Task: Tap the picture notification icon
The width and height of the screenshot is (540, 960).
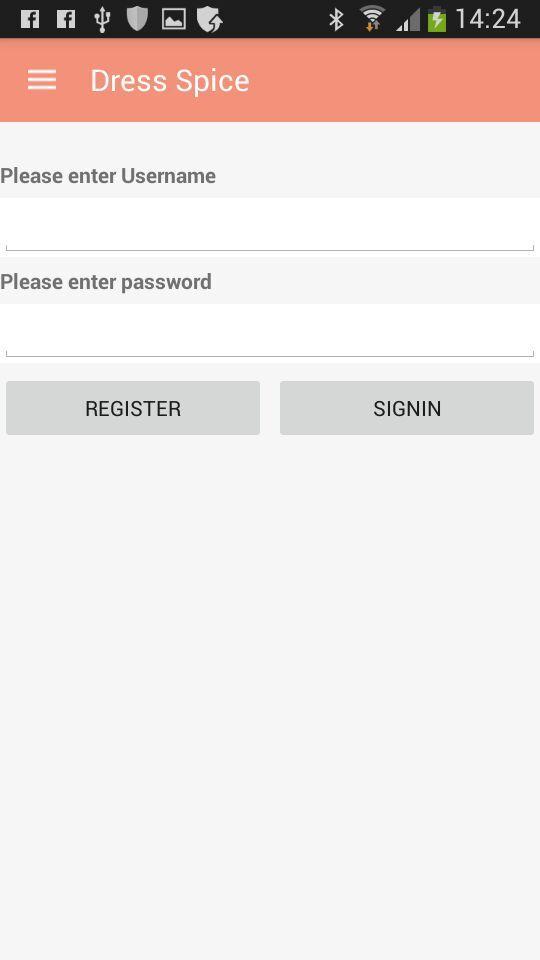Action: coord(174,20)
